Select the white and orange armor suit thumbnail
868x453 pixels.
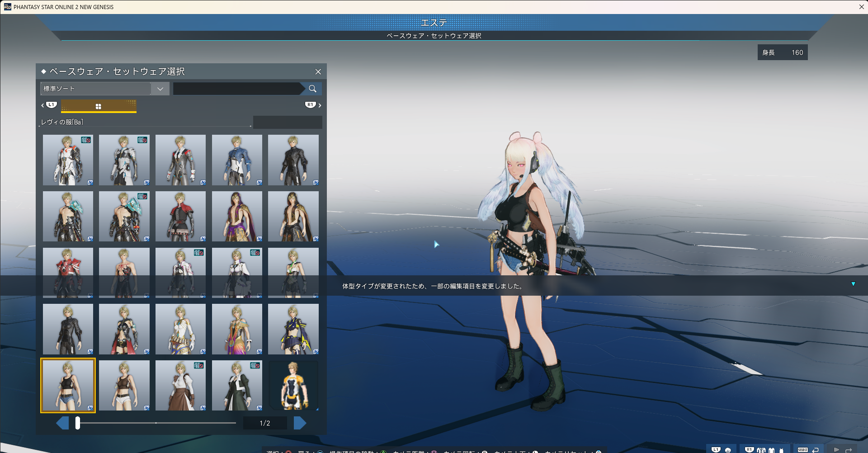pyautogui.click(x=68, y=160)
